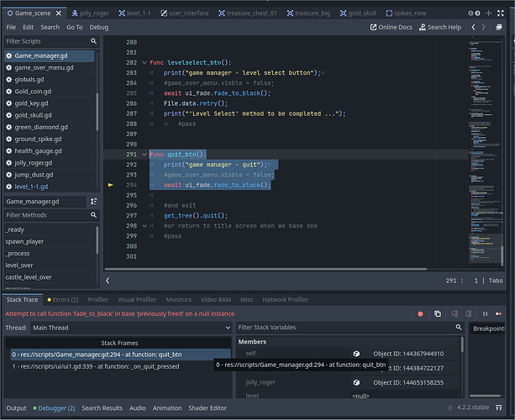Click Search Help button

(439, 27)
